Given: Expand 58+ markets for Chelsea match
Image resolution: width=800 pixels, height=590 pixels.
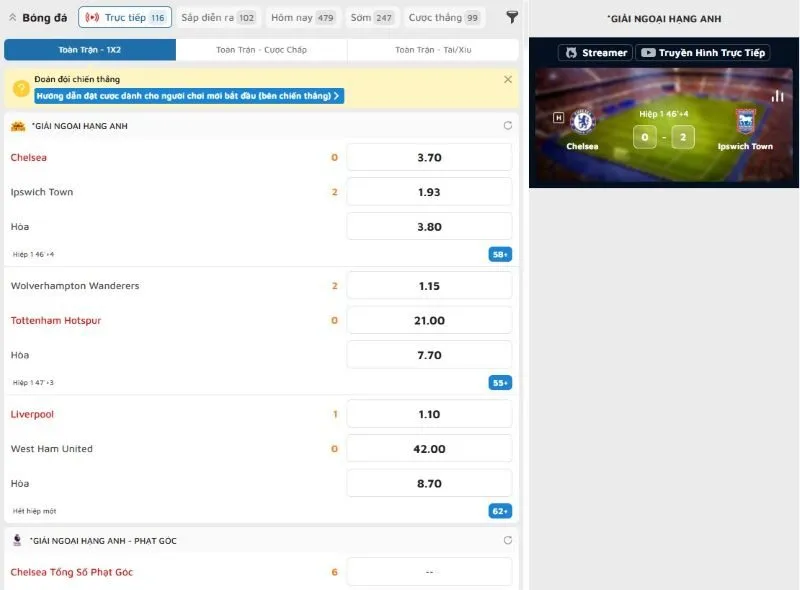Looking at the screenshot, I should click(500, 254).
